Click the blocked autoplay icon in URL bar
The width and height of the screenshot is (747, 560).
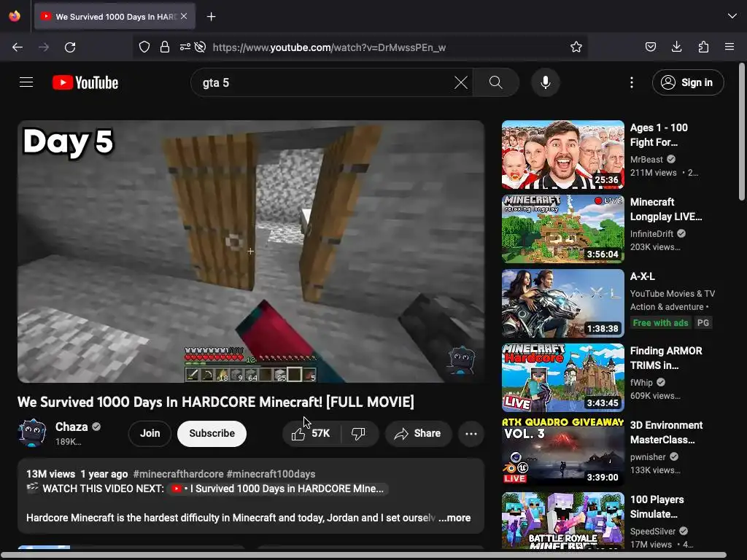pyautogui.click(x=201, y=47)
